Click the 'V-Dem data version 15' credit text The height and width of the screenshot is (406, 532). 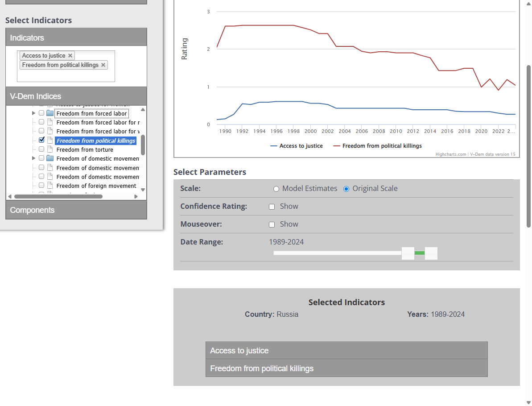pos(493,154)
